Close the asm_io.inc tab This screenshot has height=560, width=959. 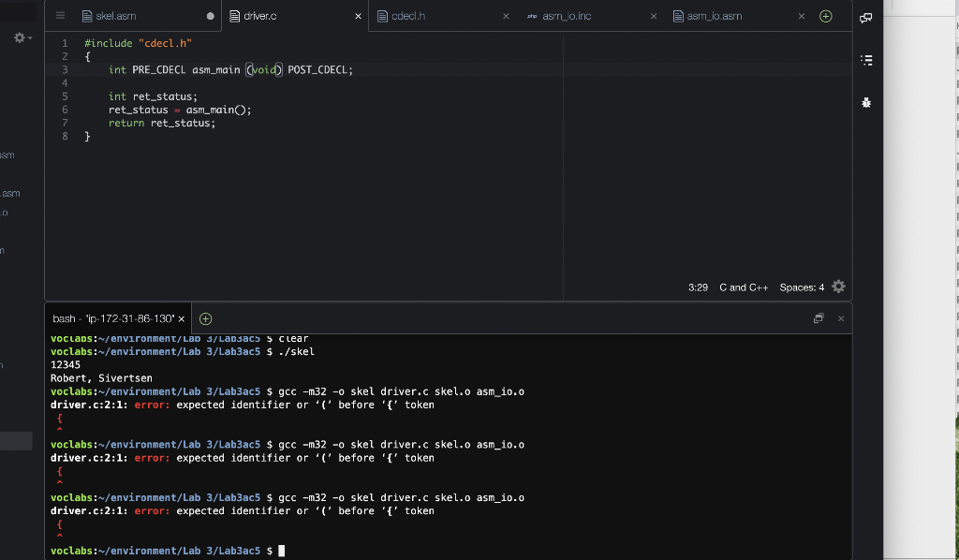(x=654, y=17)
